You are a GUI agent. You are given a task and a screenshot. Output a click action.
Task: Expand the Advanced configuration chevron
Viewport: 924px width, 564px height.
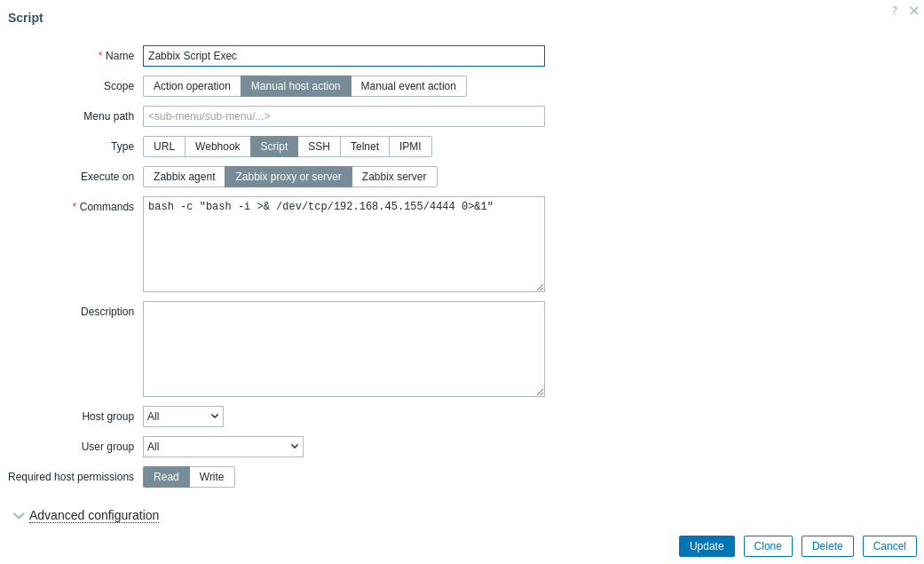[19, 516]
